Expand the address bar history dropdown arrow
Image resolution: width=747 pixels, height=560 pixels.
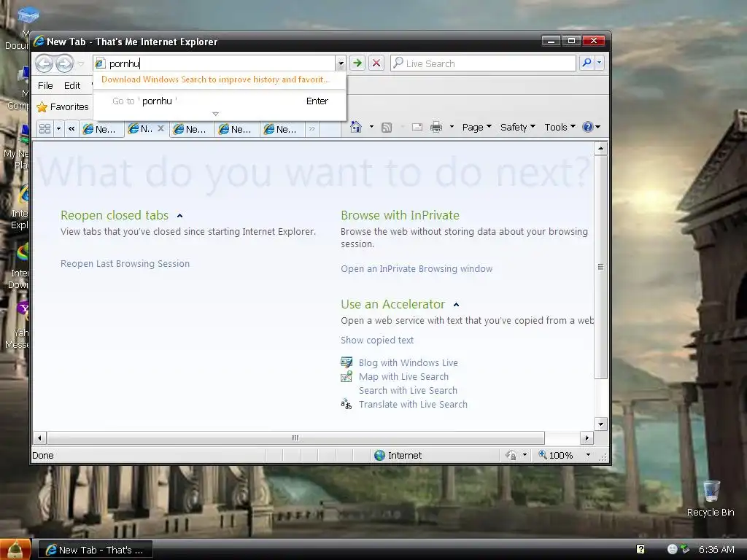(x=341, y=63)
